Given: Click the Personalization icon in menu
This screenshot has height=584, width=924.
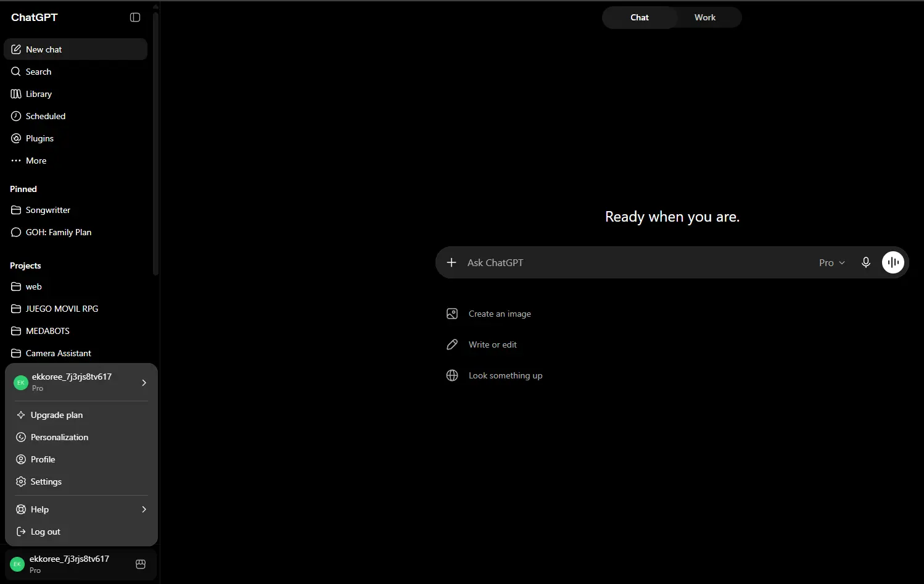Looking at the screenshot, I should pyautogui.click(x=21, y=437).
